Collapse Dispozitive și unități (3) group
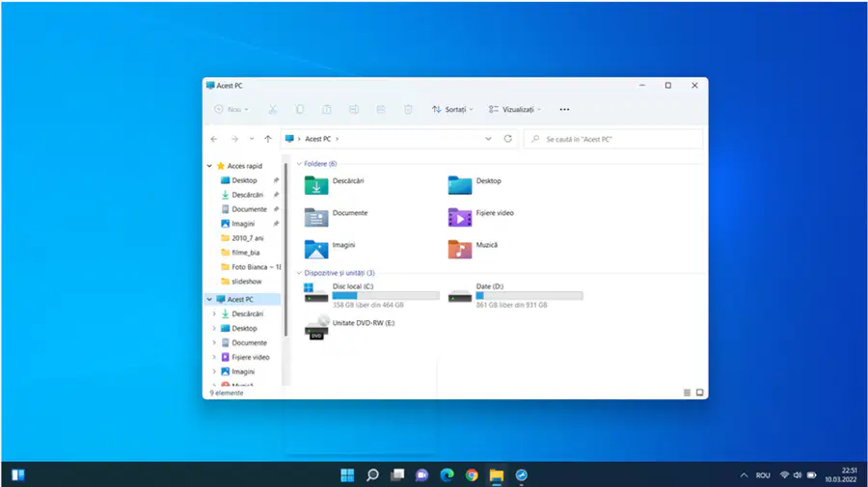This screenshot has height=487, width=868. pos(299,273)
